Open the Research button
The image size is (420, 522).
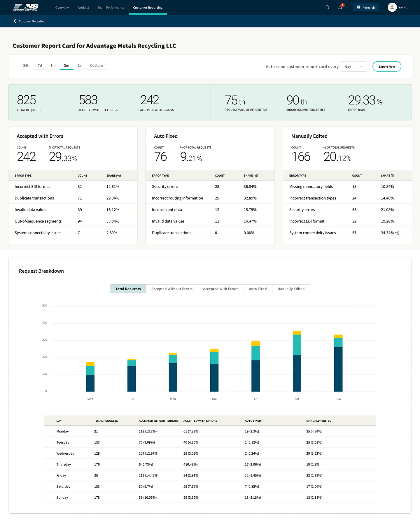366,8
